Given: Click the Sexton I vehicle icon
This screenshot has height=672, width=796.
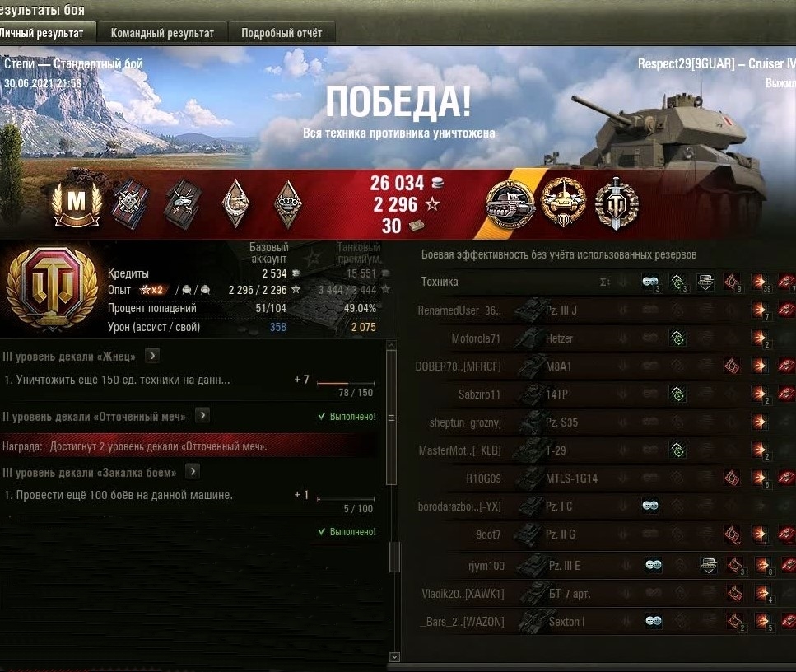Looking at the screenshot, I should pyautogui.click(x=533, y=621).
